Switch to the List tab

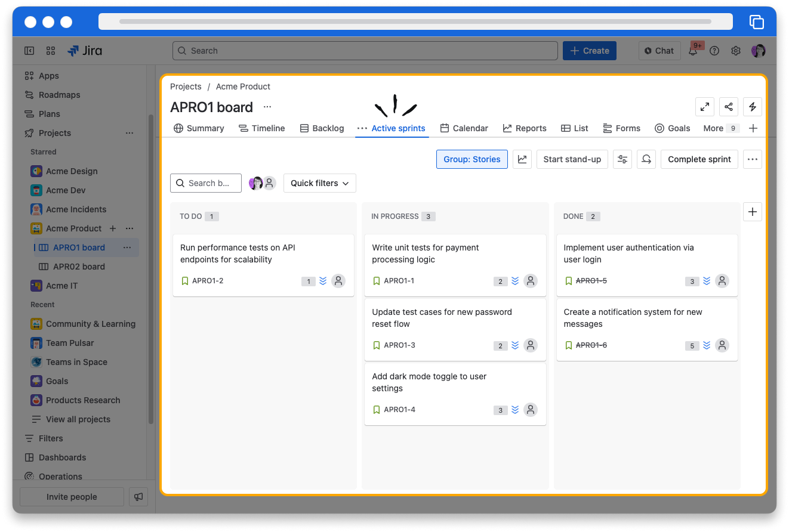[x=575, y=128]
